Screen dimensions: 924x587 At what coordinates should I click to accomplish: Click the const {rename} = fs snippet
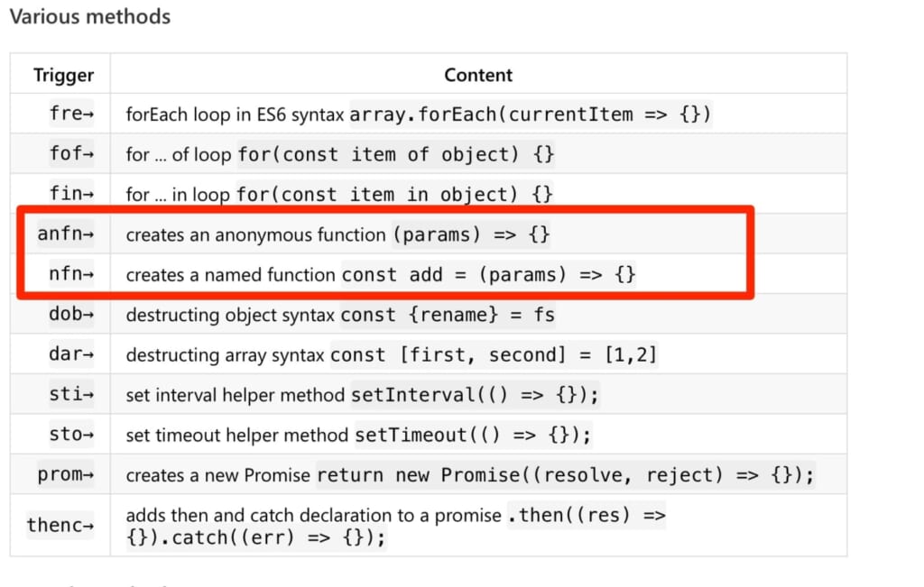[x=448, y=315]
